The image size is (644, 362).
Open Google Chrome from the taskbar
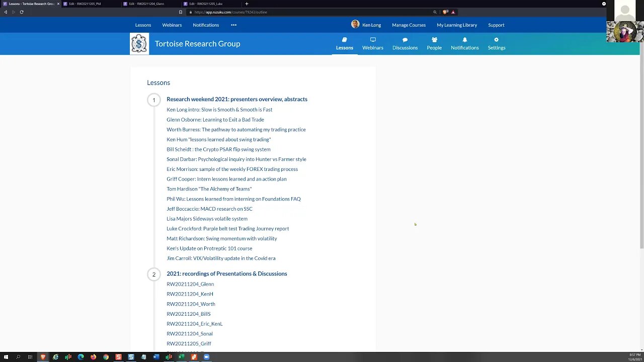click(106, 357)
